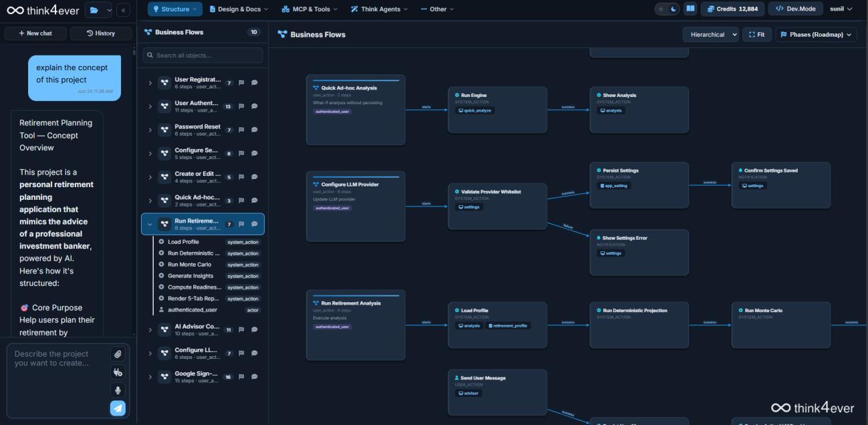Open comments icon on User Authentication row

pos(254,106)
